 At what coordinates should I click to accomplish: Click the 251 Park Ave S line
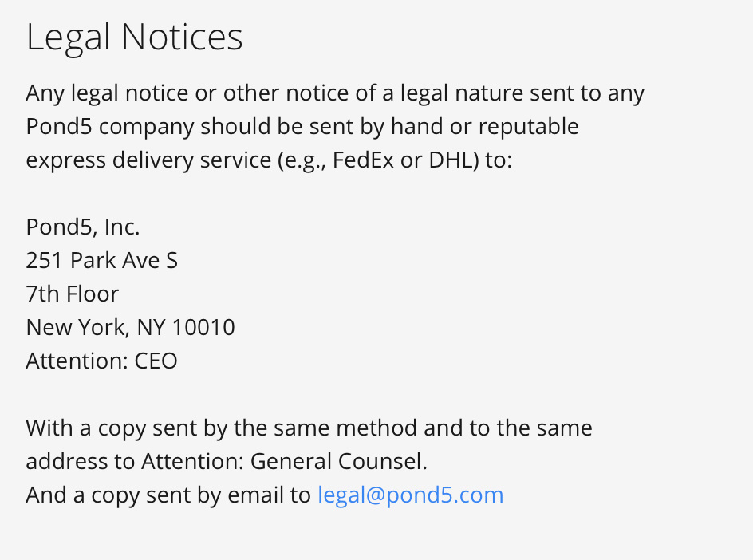click(x=102, y=260)
